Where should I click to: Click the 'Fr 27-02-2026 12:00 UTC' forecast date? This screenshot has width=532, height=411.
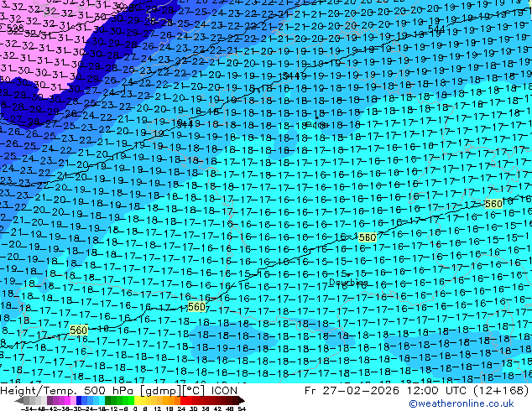(387, 390)
